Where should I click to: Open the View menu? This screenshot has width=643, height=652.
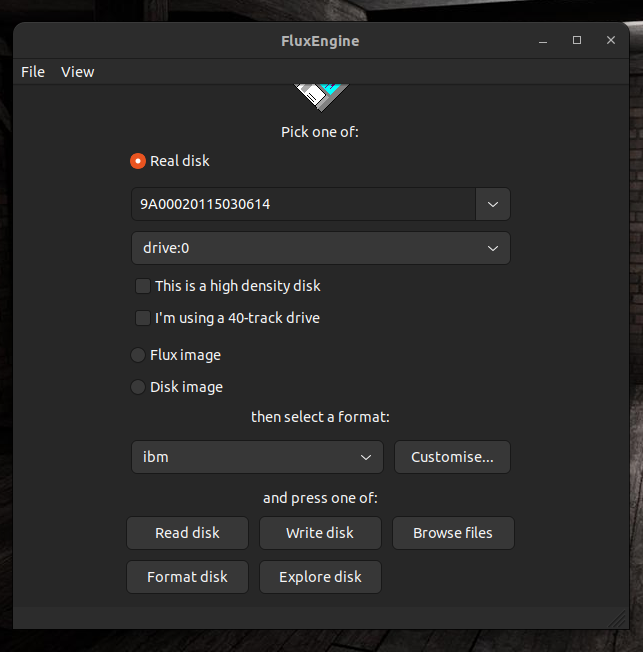(x=77, y=72)
